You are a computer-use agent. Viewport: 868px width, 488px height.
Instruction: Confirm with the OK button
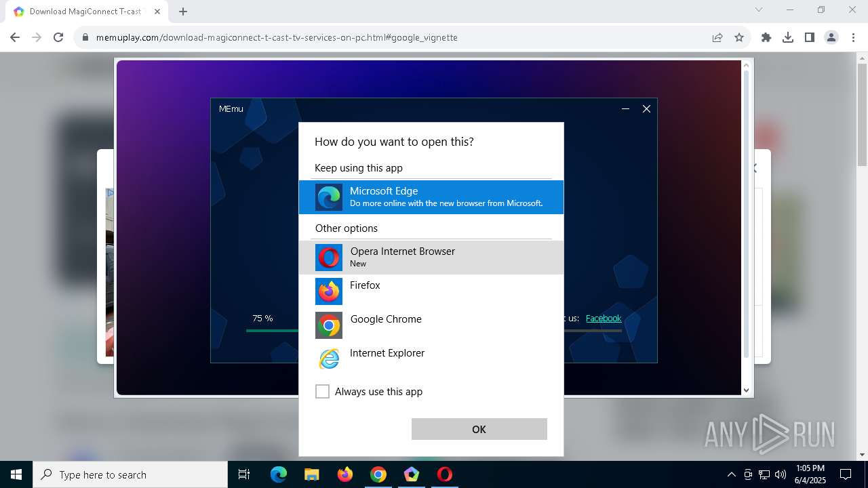tap(479, 429)
